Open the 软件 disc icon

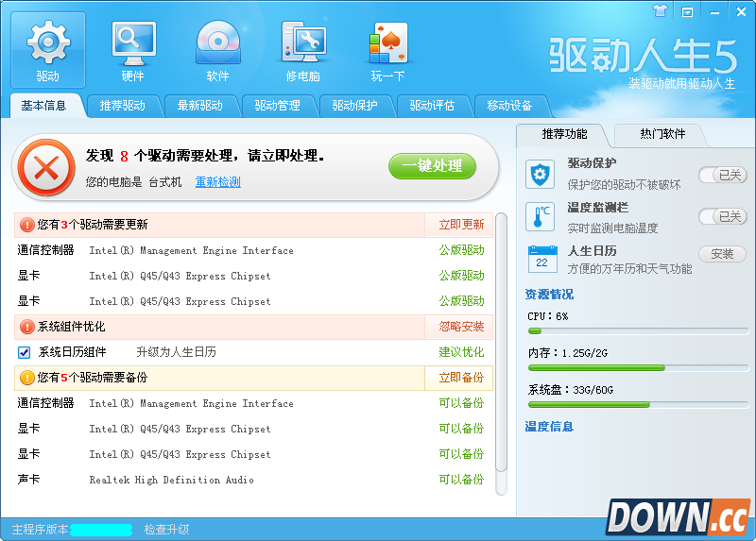click(217, 42)
